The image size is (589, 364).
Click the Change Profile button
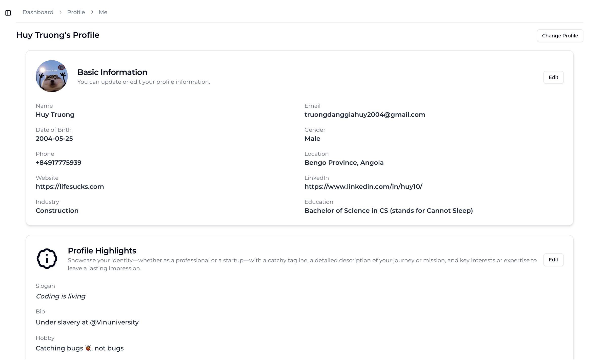click(x=560, y=36)
